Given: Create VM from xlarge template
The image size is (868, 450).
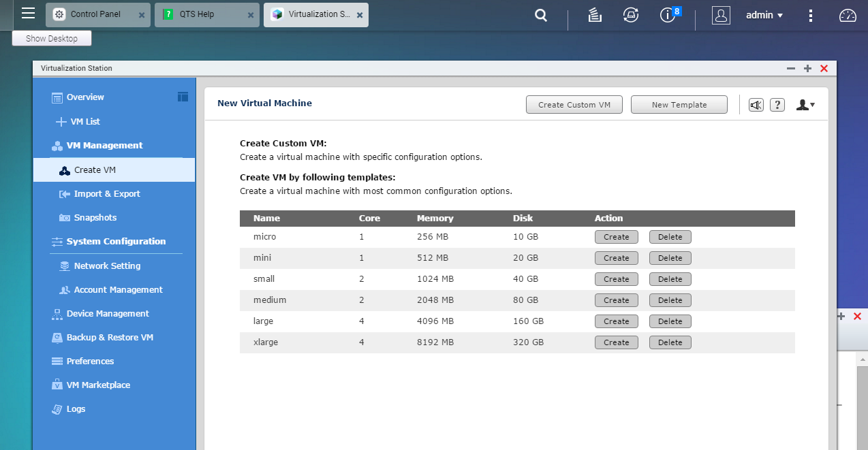Looking at the screenshot, I should [617, 342].
